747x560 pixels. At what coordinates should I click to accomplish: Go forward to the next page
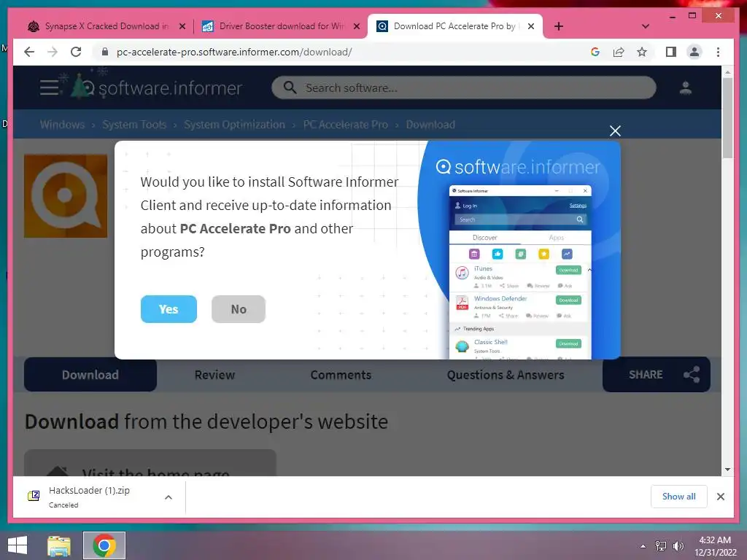tap(53, 52)
